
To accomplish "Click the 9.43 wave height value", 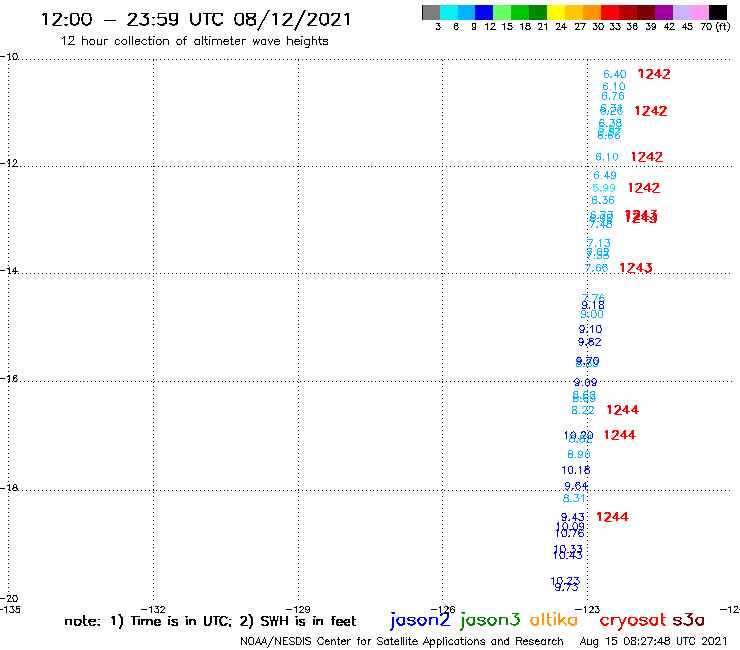I will coord(572,517).
